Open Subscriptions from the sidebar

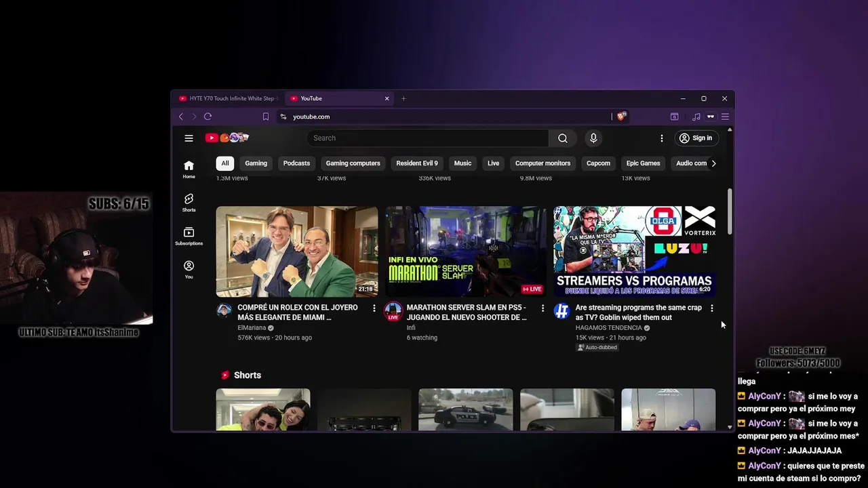point(189,236)
